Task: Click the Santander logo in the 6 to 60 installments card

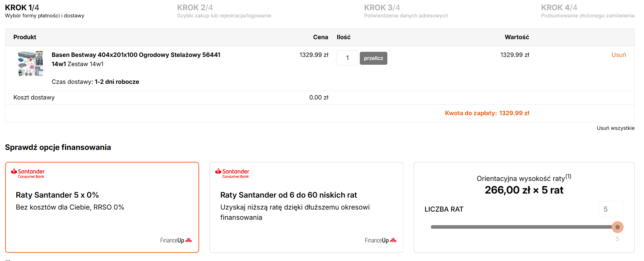Action: [x=232, y=173]
